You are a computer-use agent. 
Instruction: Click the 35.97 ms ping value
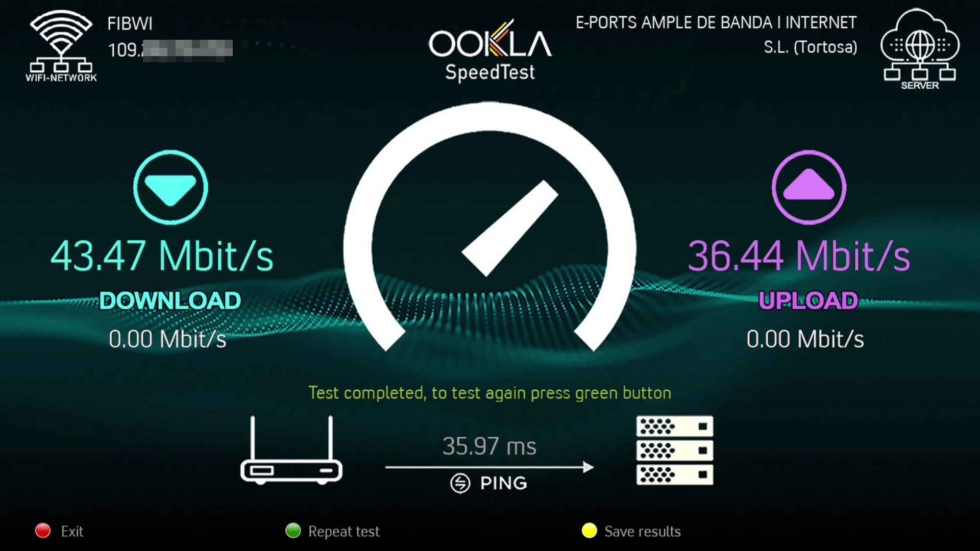coord(489,446)
